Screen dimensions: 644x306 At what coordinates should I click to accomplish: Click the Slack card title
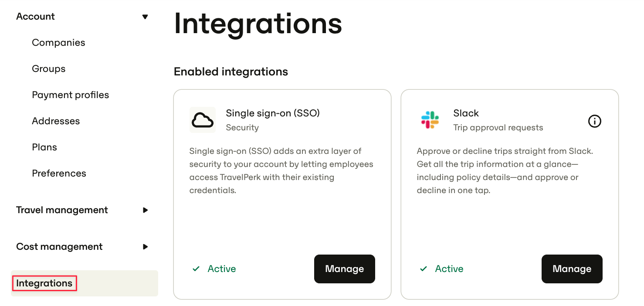pos(466,113)
